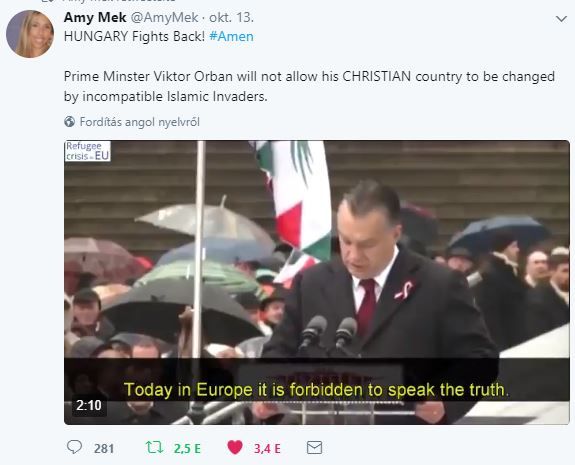Expand the tweet options chevron
Viewport: 575px width, 465px height.
coord(561,19)
